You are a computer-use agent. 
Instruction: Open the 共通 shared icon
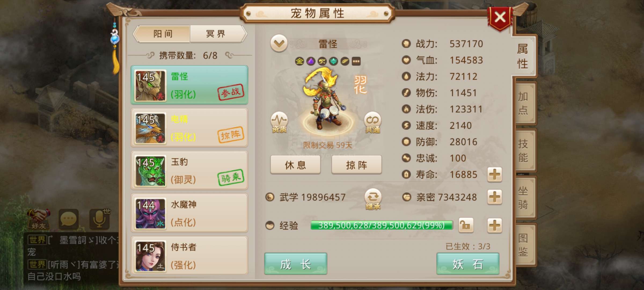[x=372, y=122]
